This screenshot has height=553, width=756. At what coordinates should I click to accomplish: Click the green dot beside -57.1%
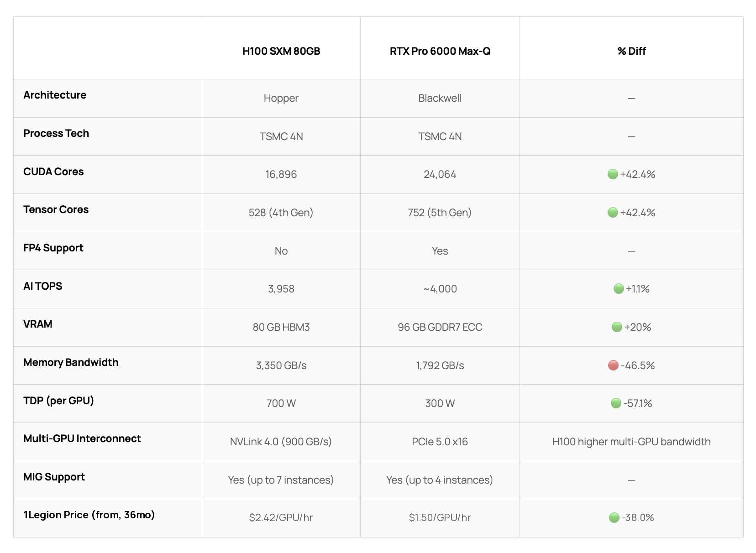[616, 403]
